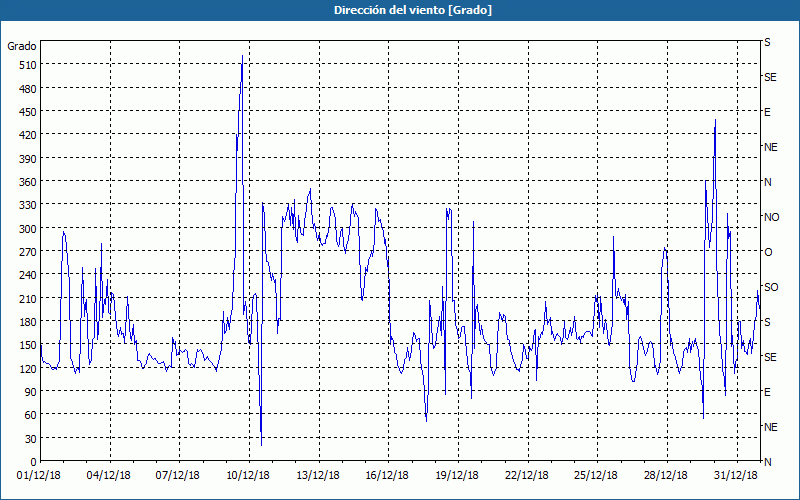The width and height of the screenshot is (800, 500).
Task: Click the 210 value on the y-axis
Action: [28, 298]
